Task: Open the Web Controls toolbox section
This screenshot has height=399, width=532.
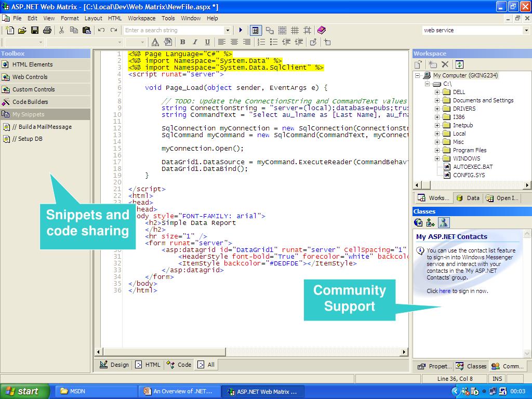Action: coord(45,77)
